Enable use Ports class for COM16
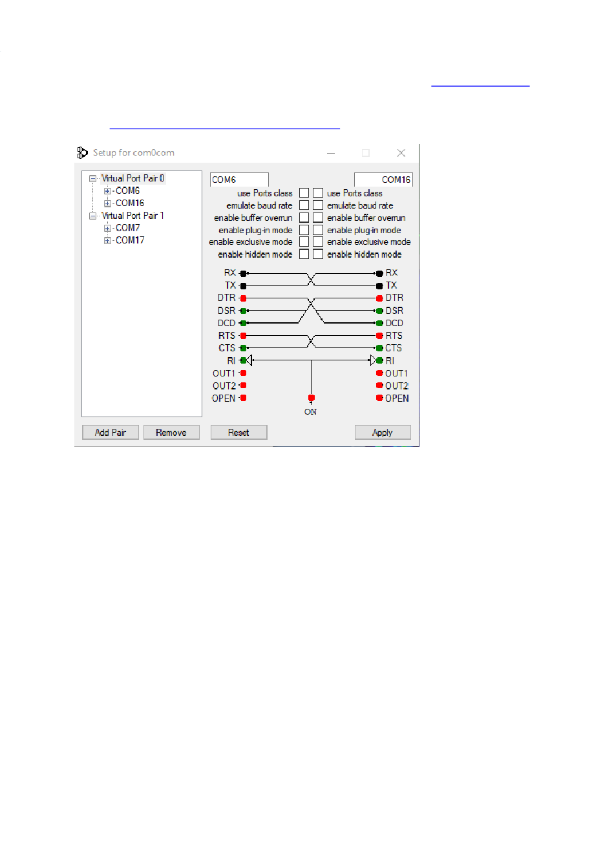The width and height of the screenshot is (614, 868). pos(318,193)
